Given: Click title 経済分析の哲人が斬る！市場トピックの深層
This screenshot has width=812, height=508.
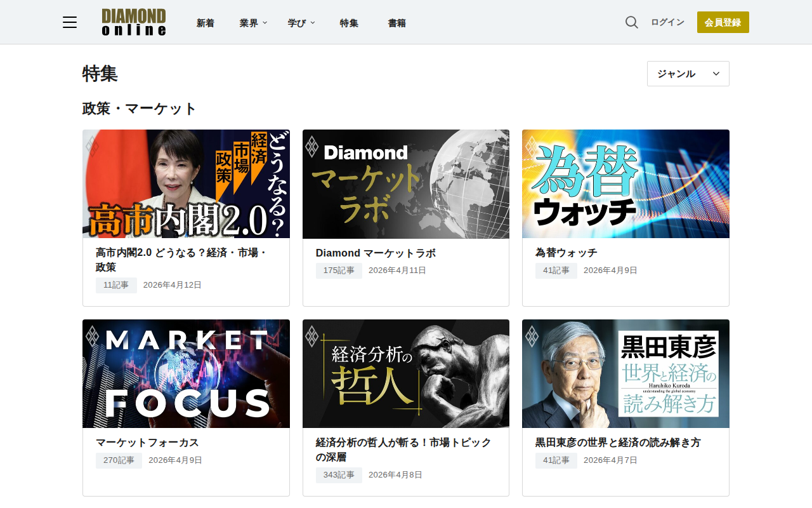Looking at the screenshot, I should 403,450.
